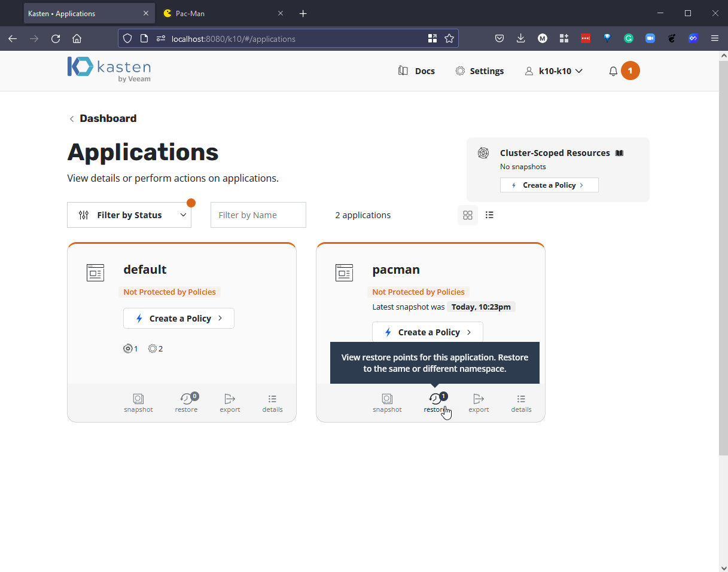This screenshot has height=572, width=728.
Task: Open Settings from the top navigation
Action: pos(480,71)
